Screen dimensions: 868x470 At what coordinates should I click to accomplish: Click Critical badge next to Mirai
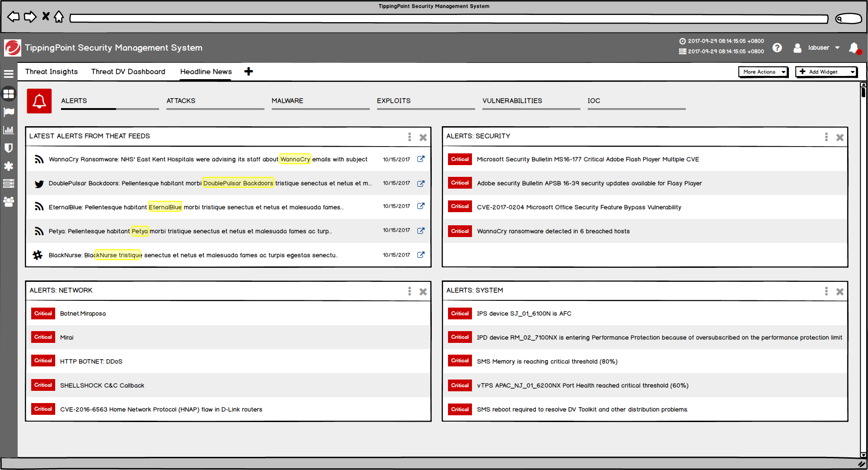click(43, 337)
